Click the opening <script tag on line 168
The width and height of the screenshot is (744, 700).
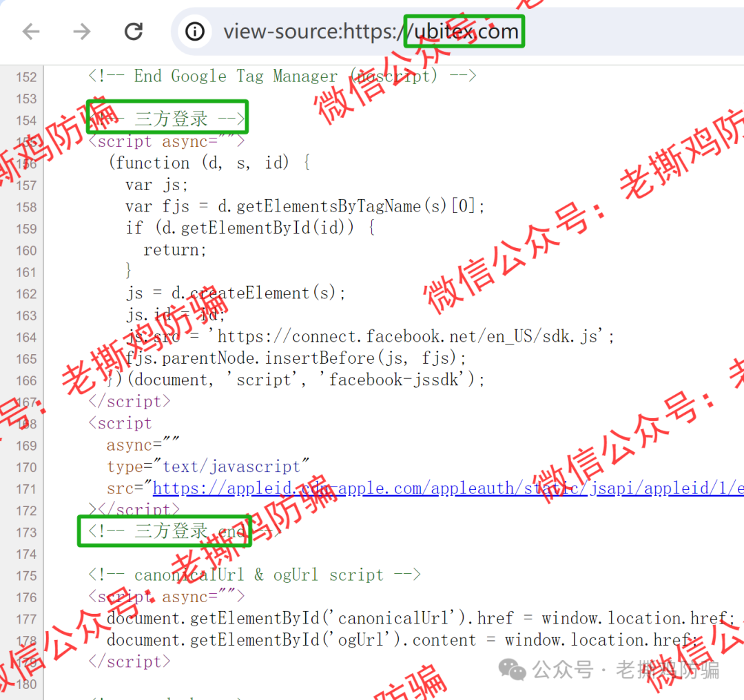point(120,423)
